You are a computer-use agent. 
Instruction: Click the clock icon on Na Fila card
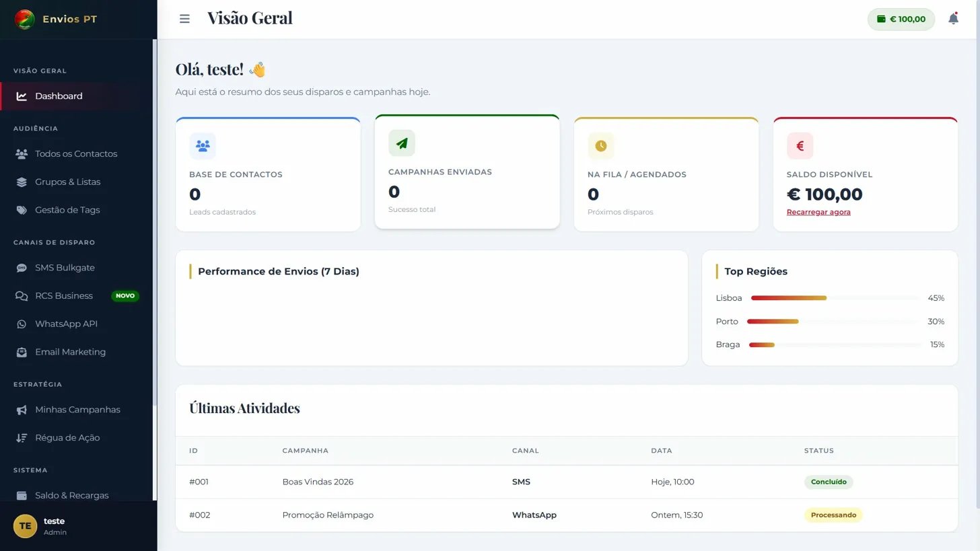601,145
